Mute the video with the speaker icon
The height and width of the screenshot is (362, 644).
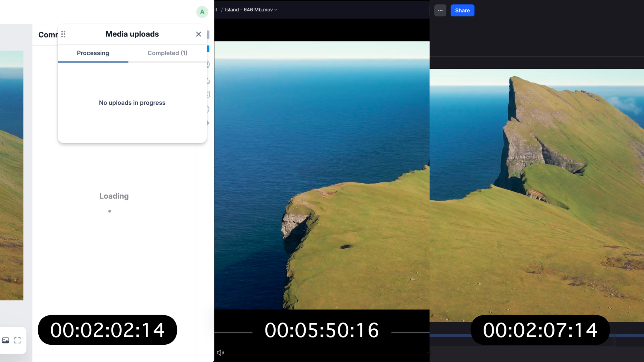(220, 353)
